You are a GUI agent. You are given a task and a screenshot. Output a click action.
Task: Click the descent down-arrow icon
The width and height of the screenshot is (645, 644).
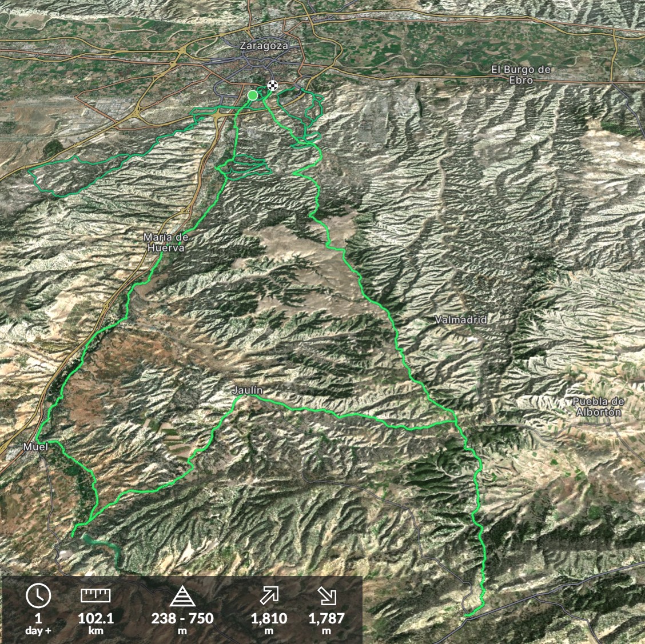tap(327, 596)
